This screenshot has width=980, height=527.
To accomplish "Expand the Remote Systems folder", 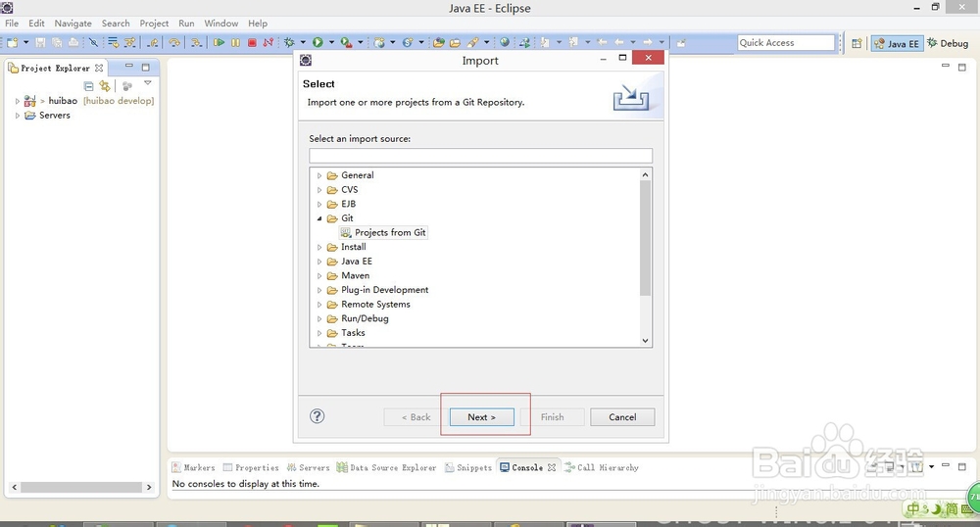I will click(x=319, y=305).
